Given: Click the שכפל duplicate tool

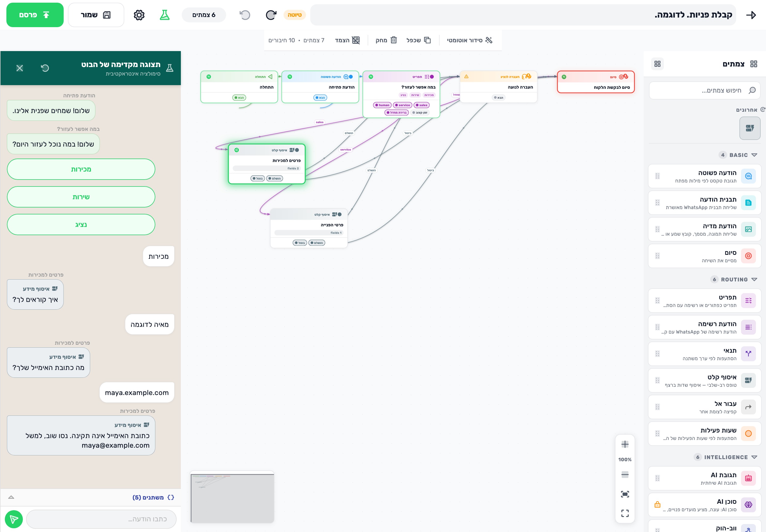Looking at the screenshot, I should 419,40.
